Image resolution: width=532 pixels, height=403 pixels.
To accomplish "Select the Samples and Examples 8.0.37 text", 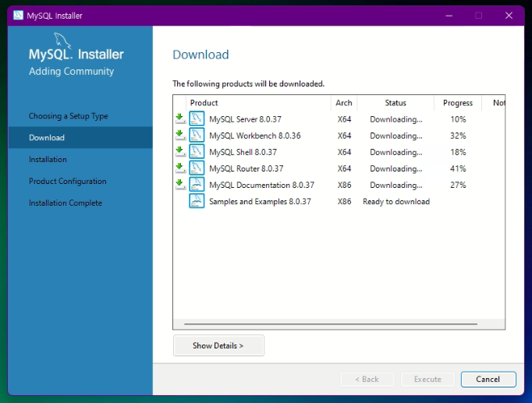I will [260, 201].
